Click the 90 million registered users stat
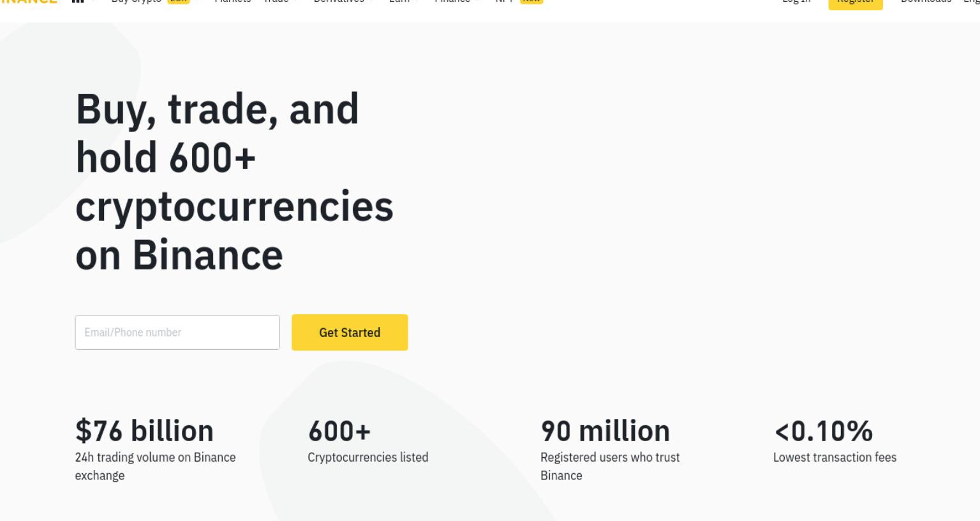The width and height of the screenshot is (980, 521). coord(611,449)
